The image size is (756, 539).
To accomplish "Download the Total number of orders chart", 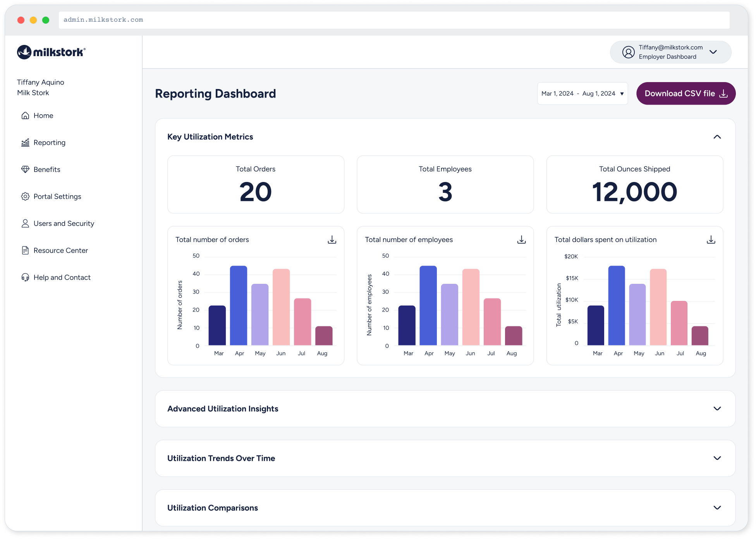I will (332, 240).
